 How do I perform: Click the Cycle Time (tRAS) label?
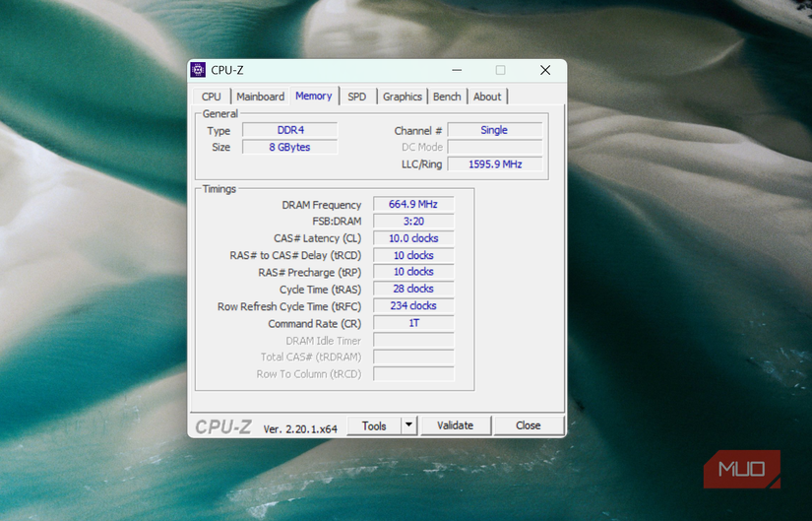coord(320,290)
